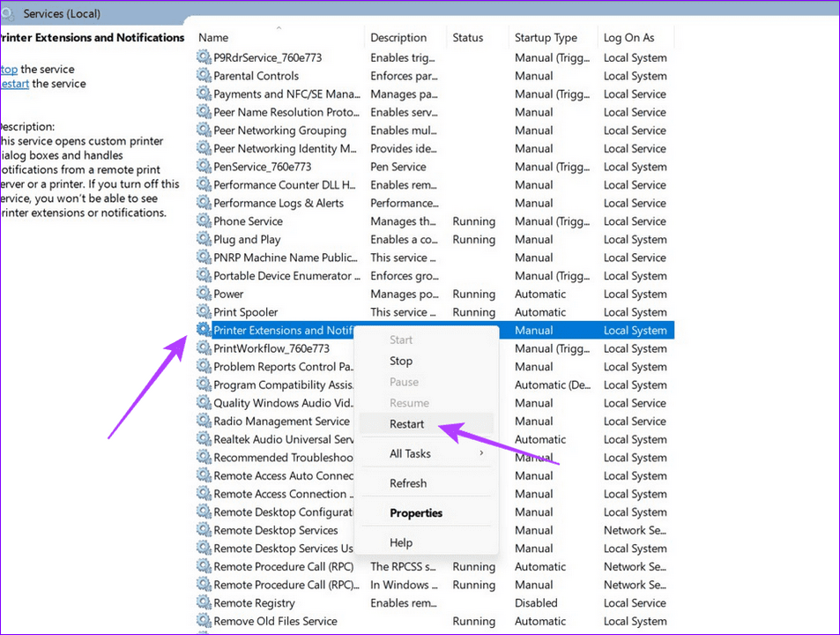Sort by the Startup Type column header

click(x=546, y=38)
